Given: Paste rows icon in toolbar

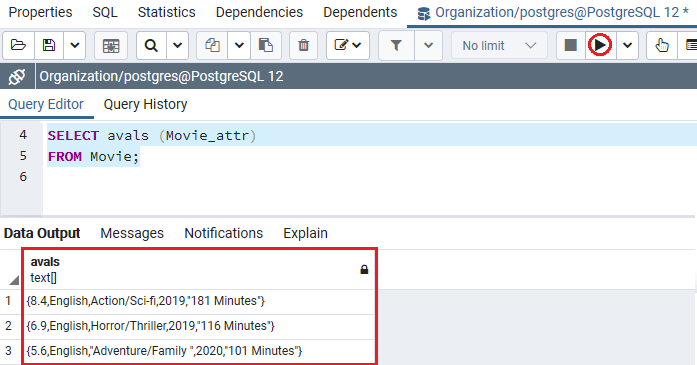Looking at the screenshot, I should 266,45.
